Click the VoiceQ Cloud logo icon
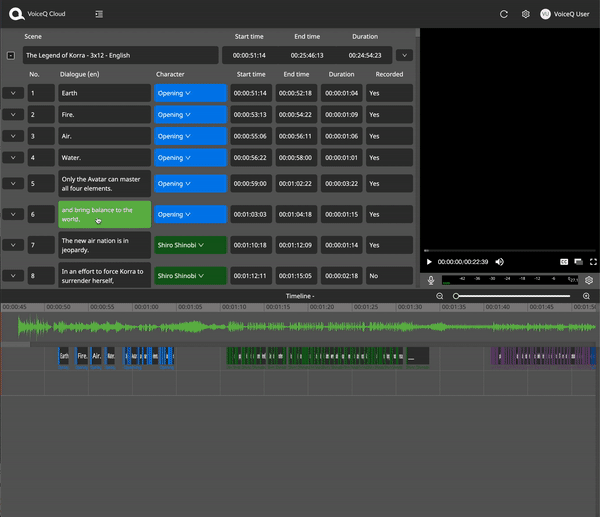Screen dimensions: 600x517 pyautogui.click(x=16, y=14)
